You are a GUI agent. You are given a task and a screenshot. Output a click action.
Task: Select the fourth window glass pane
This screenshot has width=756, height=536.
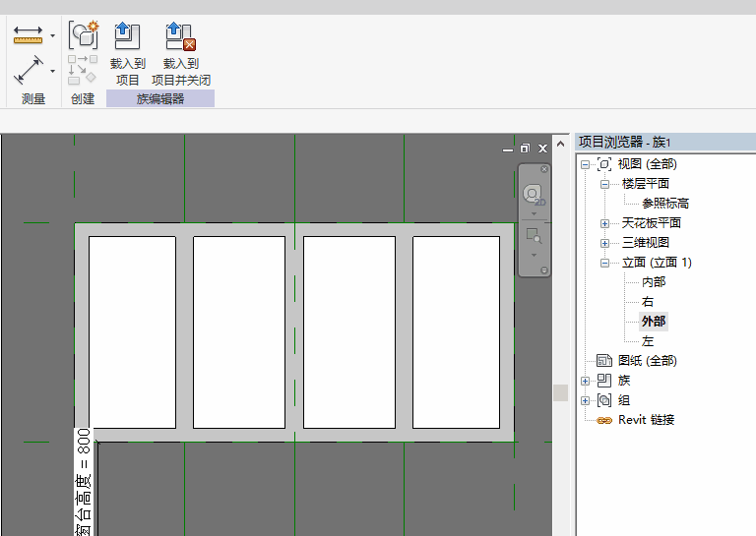[x=456, y=332]
